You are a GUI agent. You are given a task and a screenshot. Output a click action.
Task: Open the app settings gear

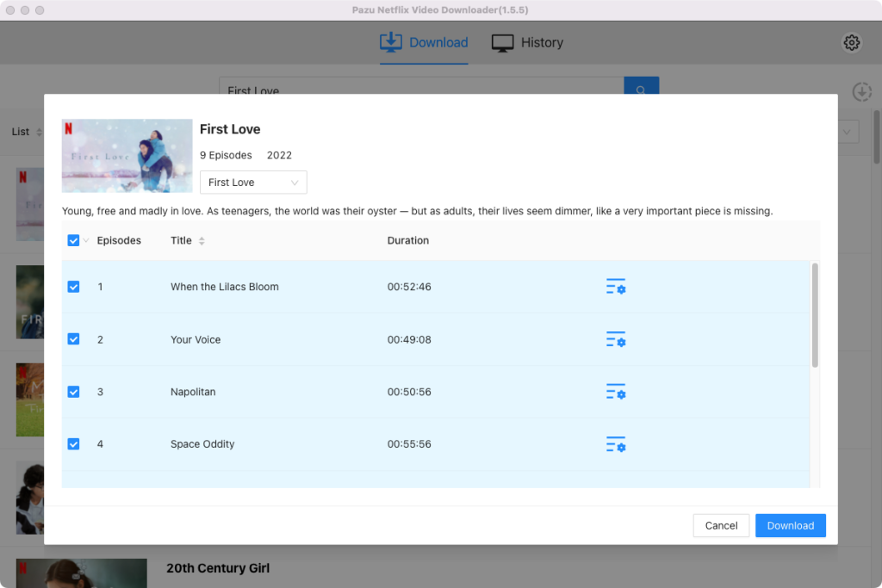(852, 43)
